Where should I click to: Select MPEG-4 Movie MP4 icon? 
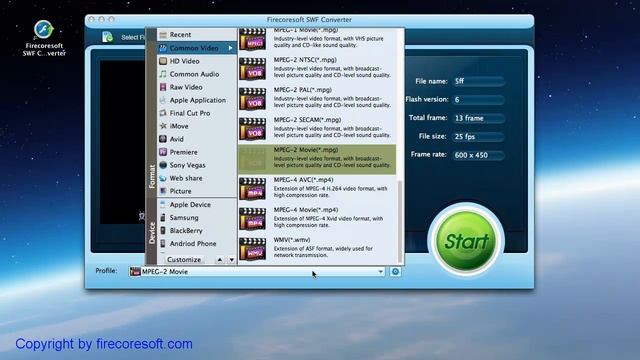pos(253,219)
